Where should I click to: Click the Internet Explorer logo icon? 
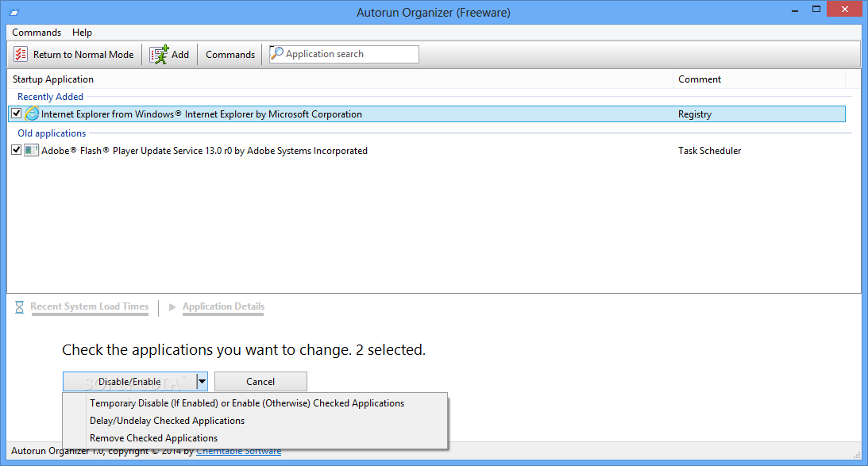[32, 114]
